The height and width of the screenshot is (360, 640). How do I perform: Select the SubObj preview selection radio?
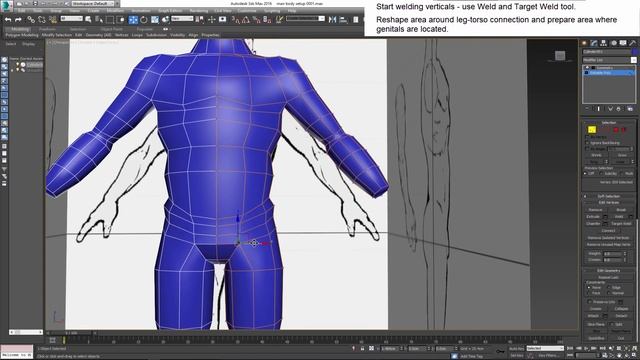click(x=602, y=173)
